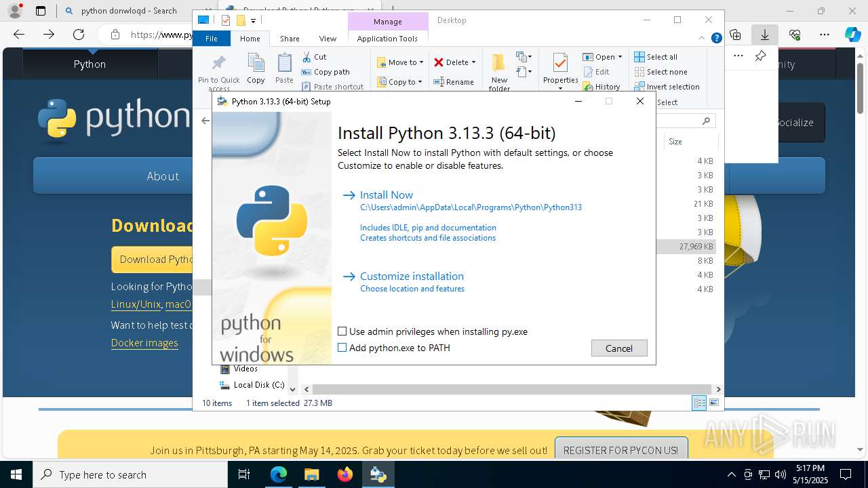
Task: Select the Home ribbon tab
Action: coord(250,39)
